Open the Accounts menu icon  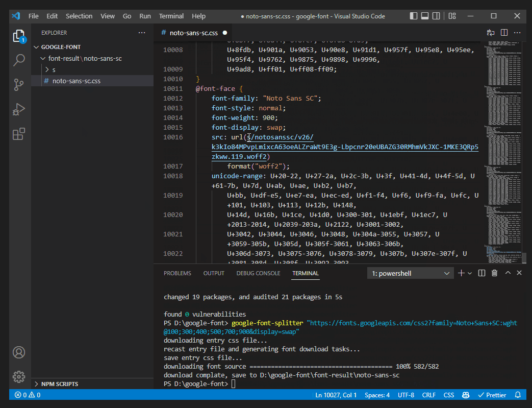(19, 352)
